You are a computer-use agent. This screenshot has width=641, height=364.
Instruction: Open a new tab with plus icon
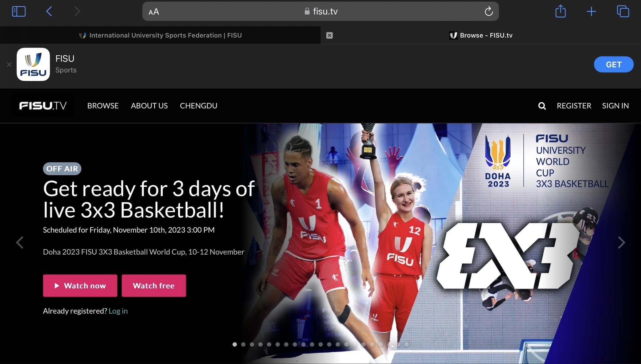point(591,12)
